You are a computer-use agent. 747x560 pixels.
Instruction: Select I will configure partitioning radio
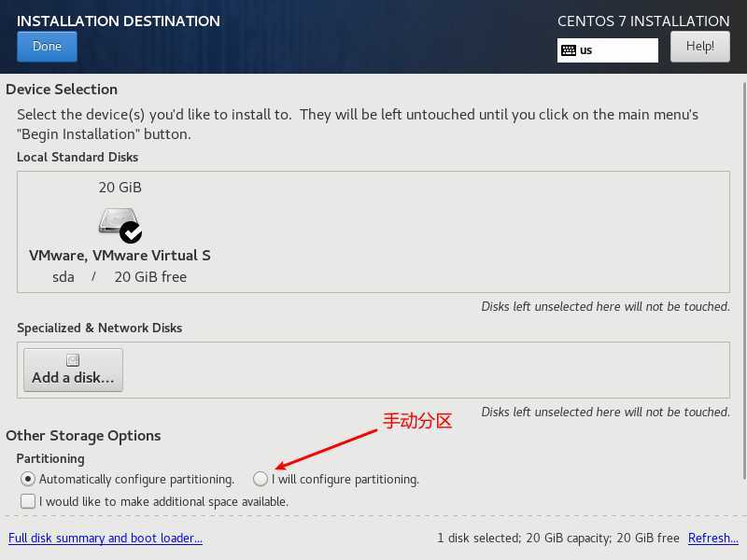point(261,479)
